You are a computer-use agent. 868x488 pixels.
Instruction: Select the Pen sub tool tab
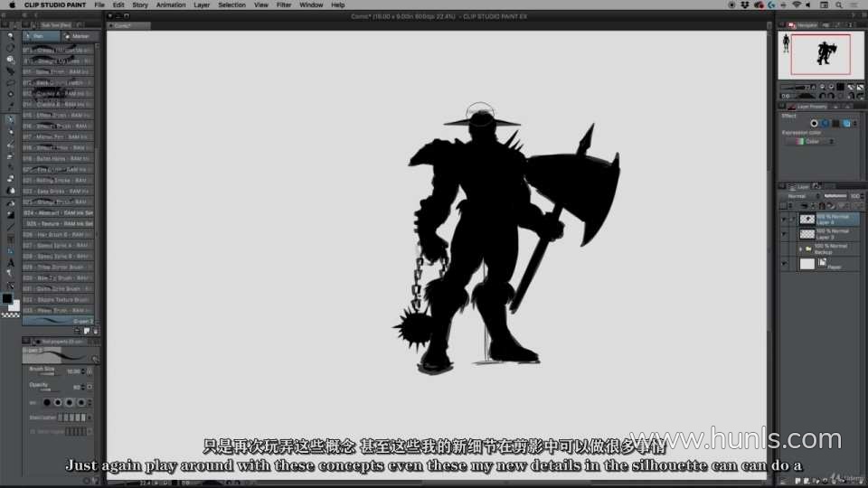coord(41,36)
